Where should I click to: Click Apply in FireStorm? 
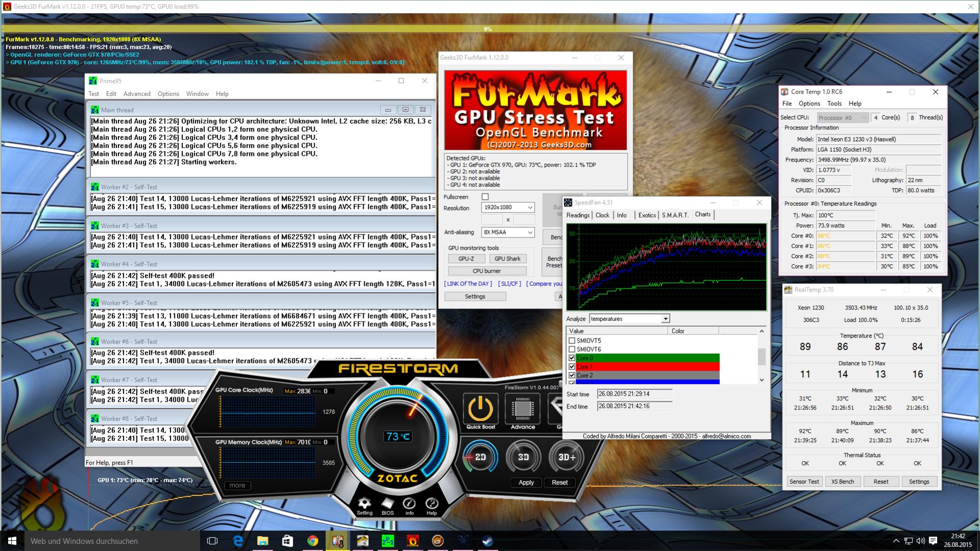pos(526,482)
